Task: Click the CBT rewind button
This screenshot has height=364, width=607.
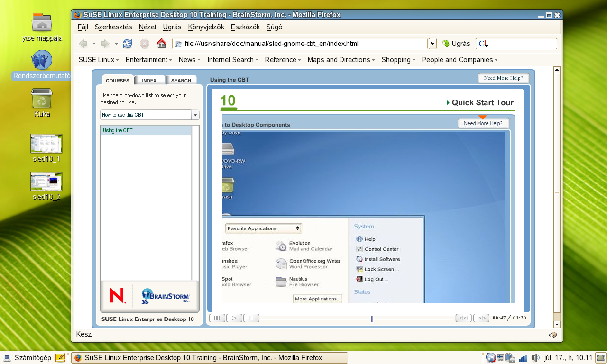Action: coord(464,318)
